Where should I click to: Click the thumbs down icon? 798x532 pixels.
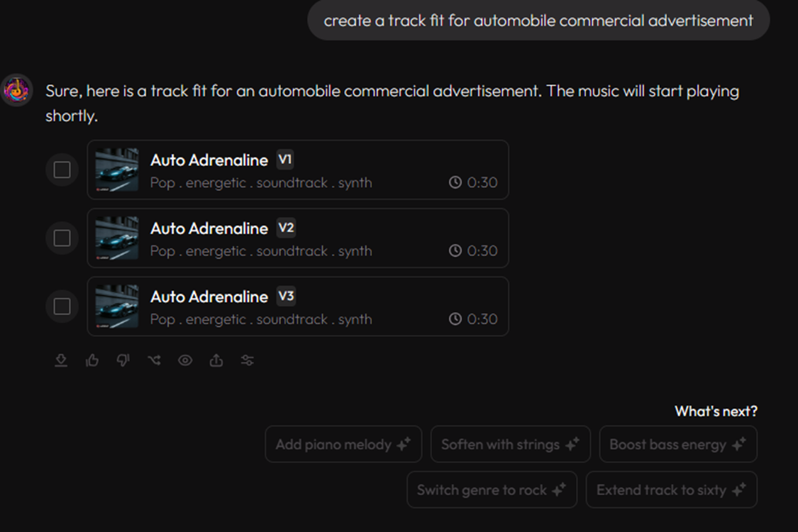pos(123,361)
